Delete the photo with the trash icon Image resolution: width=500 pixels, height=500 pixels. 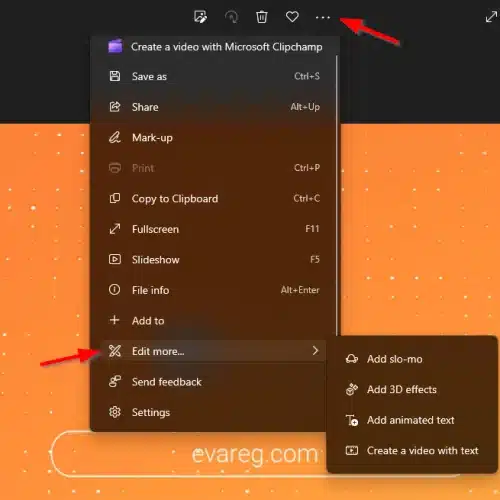pos(262,17)
